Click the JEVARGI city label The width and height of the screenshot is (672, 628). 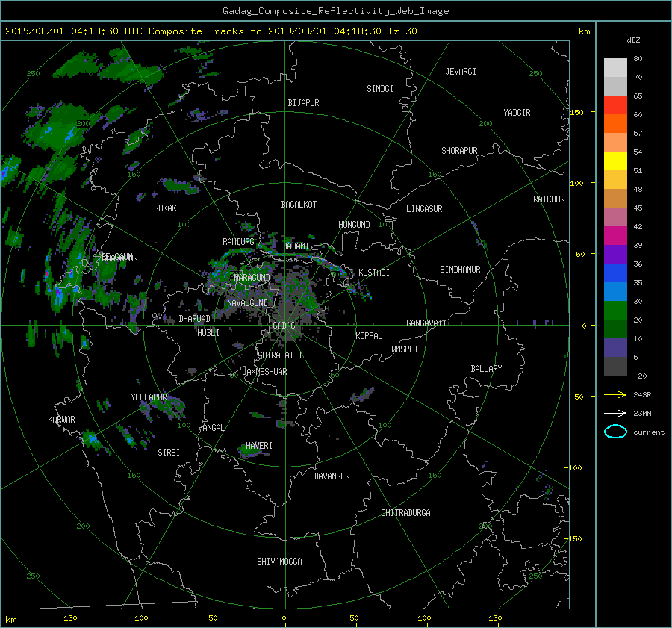[461, 72]
